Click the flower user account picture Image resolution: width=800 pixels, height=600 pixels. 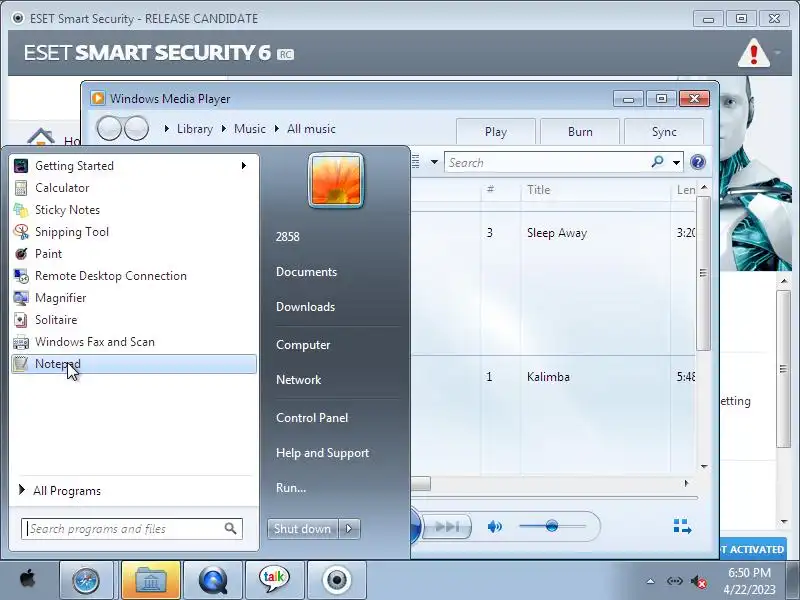[336, 181]
